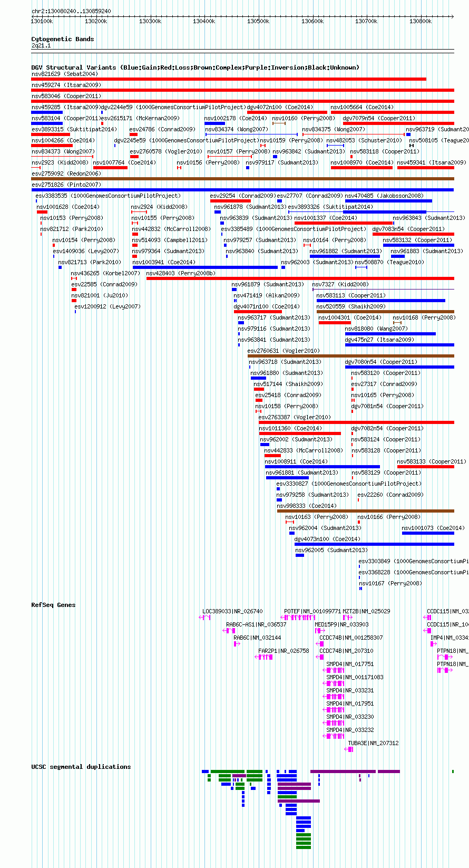Click the LOC389033|NR_026740 gene label
This screenshot has height=868, width=469.
[232, 611]
